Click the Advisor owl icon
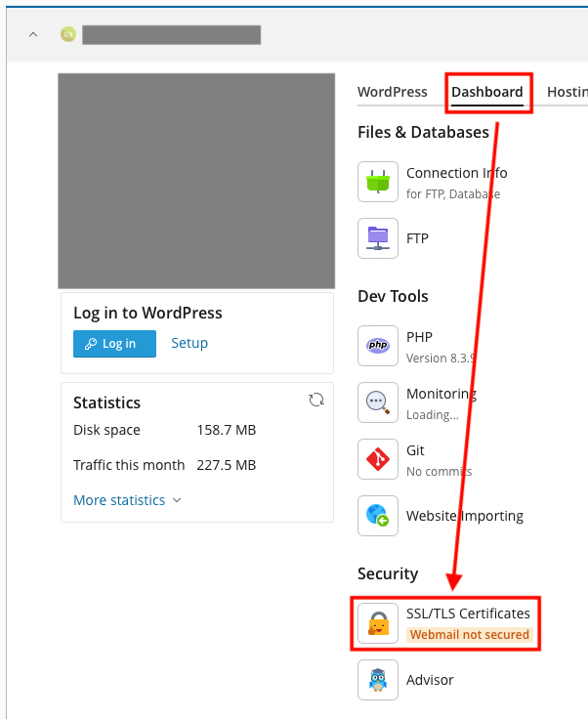Viewport: 588px width, 719px height. coord(378,680)
